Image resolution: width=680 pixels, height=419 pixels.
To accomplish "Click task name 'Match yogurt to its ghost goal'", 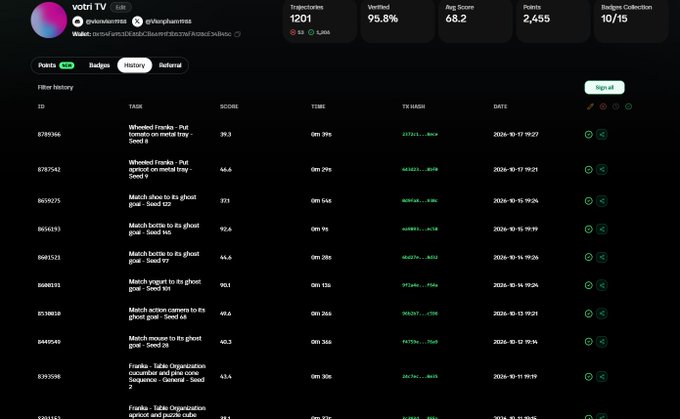I will coord(164,285).
